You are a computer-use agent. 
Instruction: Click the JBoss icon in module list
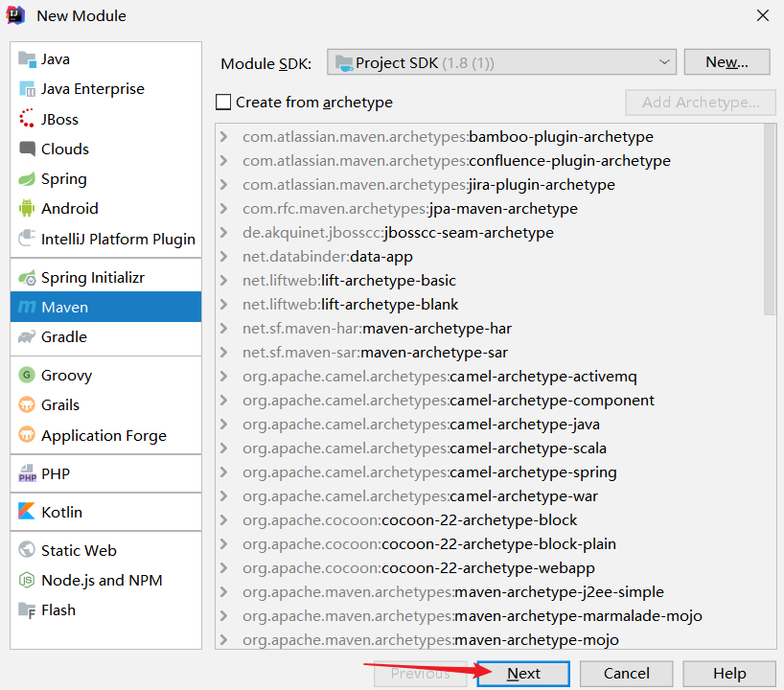click(26, 120)
